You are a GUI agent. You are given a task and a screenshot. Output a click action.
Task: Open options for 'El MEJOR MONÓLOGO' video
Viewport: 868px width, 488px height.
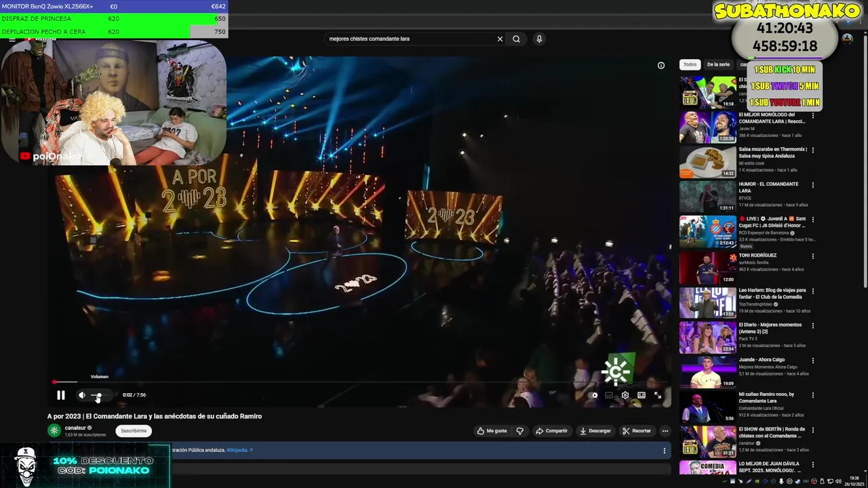point(813,115)
